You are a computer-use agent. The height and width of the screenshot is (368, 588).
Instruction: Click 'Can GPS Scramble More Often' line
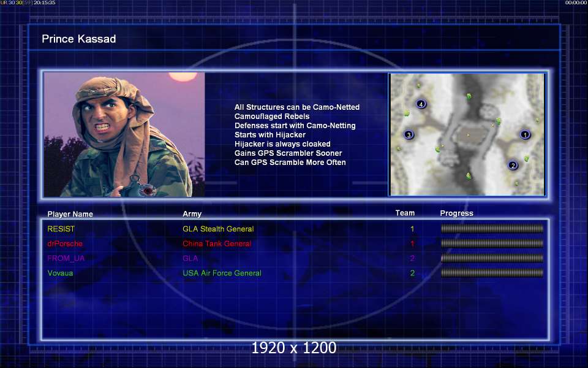pyautogui.click(x=290, y=163)
